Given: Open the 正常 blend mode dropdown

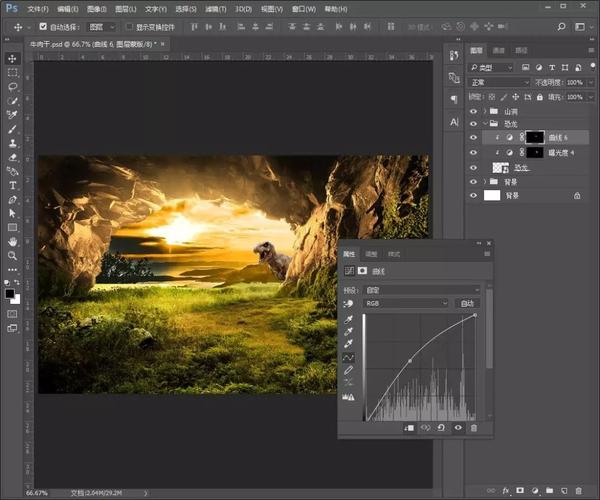Looking at the screenshot, I should tap(500, 82).
